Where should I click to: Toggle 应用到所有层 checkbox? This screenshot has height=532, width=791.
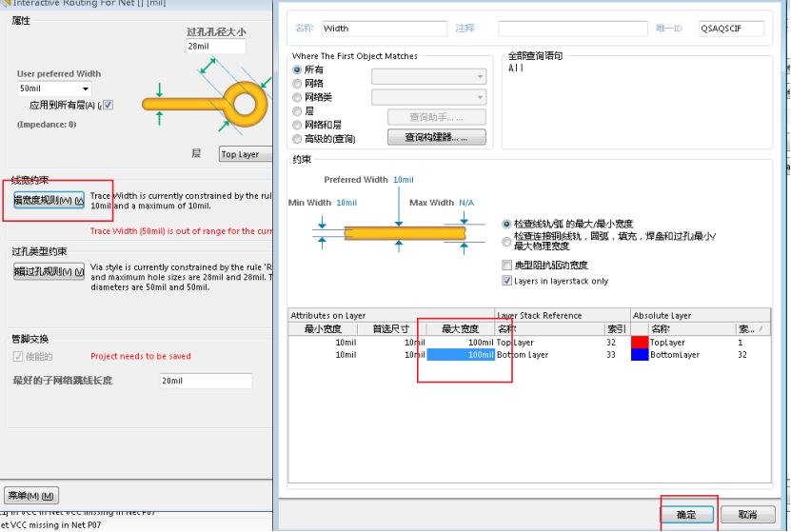click(x=108, y=105)
